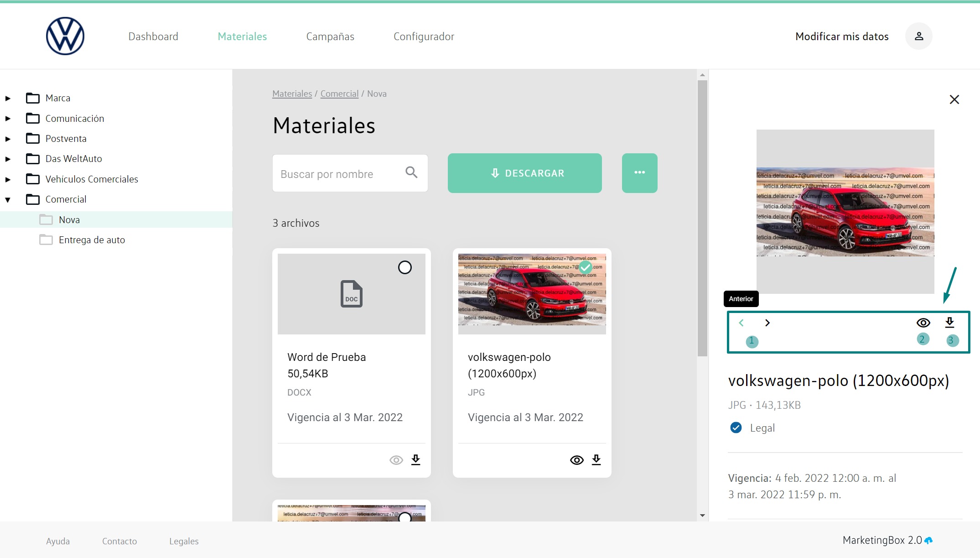Follow the Comercial breadcrumb link

pyautogui.click(x=339, y=94)
